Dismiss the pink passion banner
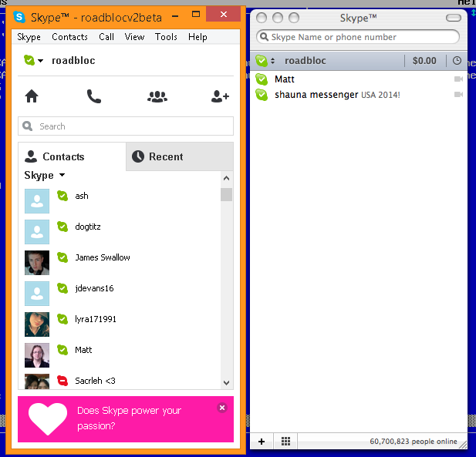The width and height of the screenshot is (476, 457). tap(222, 408)
